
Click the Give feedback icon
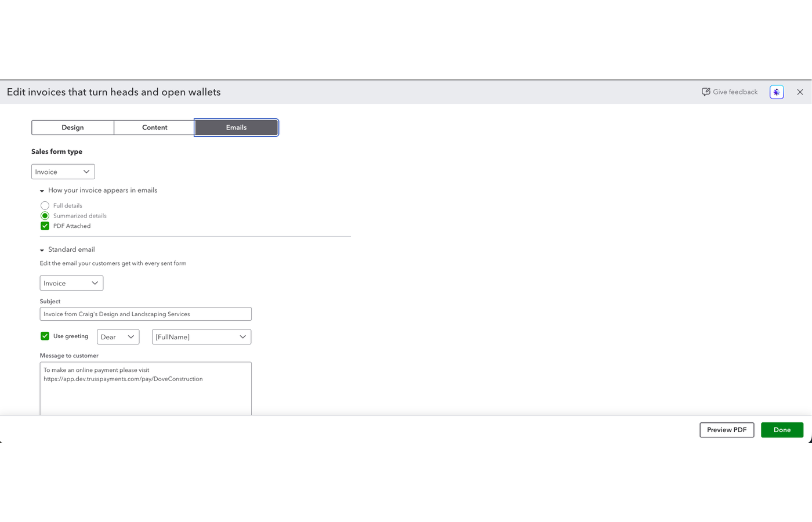(x=706, y=92)
